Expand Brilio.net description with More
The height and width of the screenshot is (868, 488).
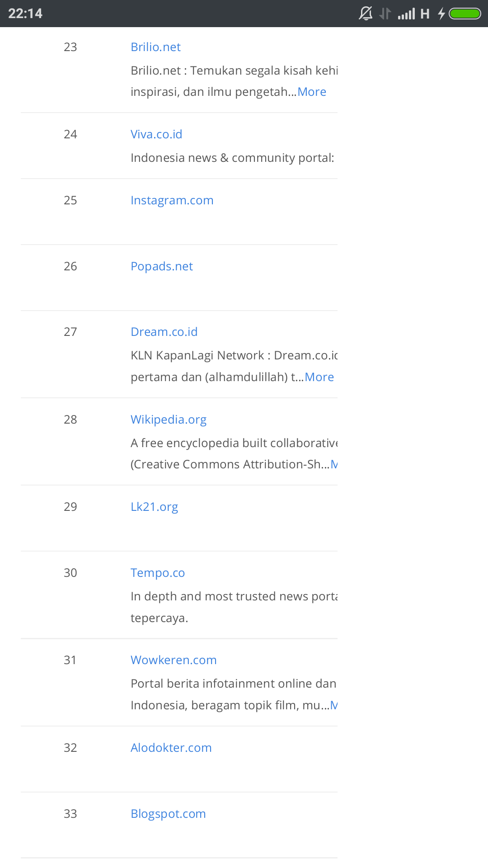(312, 92)
